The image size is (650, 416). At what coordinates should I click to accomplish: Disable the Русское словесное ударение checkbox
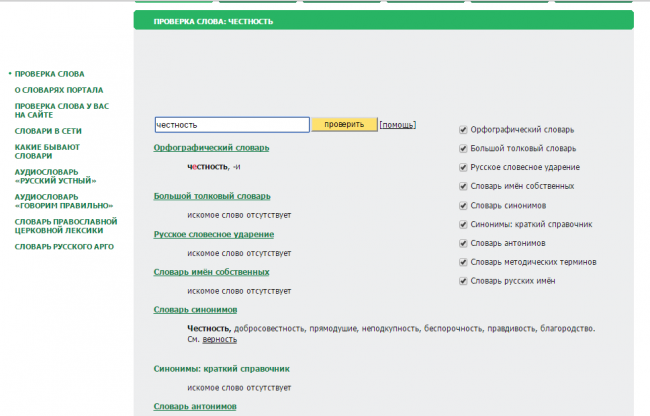(462, 167)
